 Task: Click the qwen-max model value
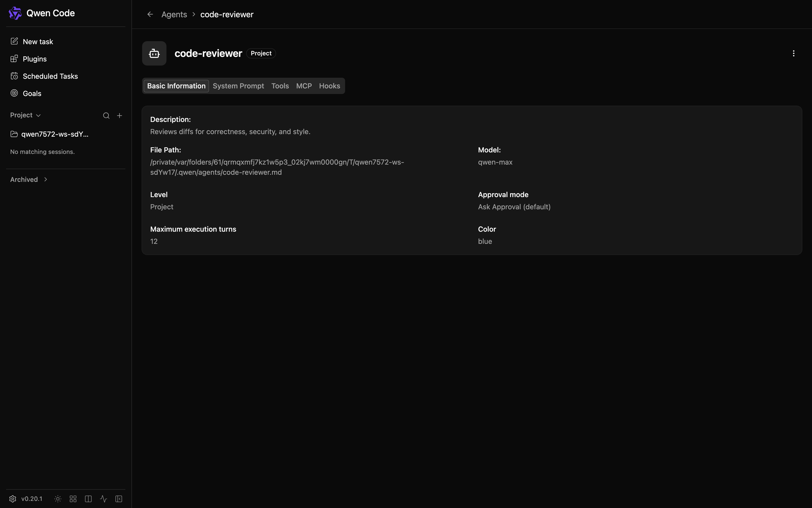coord(495,162)
